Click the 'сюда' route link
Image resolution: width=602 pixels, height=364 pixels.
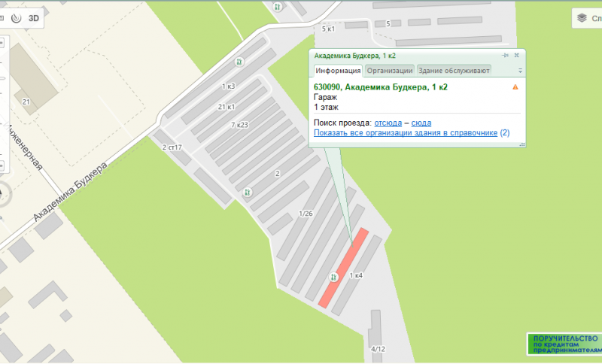tap(421, 123)
